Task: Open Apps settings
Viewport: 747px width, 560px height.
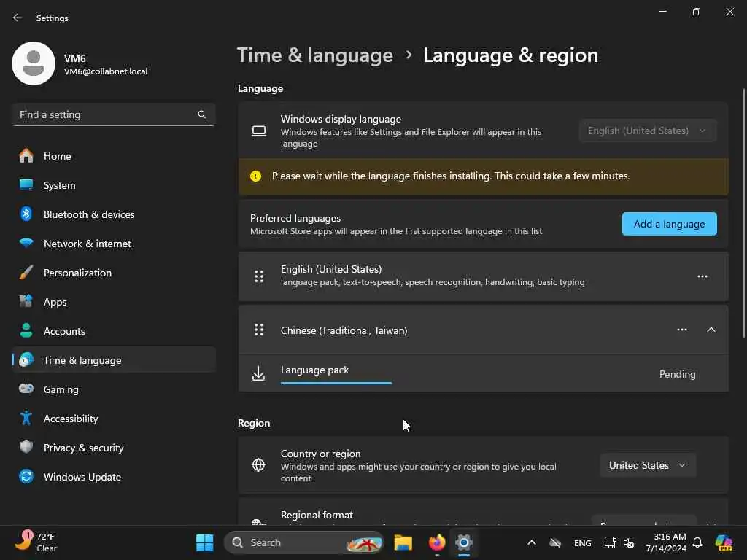Action: [114, 302]
